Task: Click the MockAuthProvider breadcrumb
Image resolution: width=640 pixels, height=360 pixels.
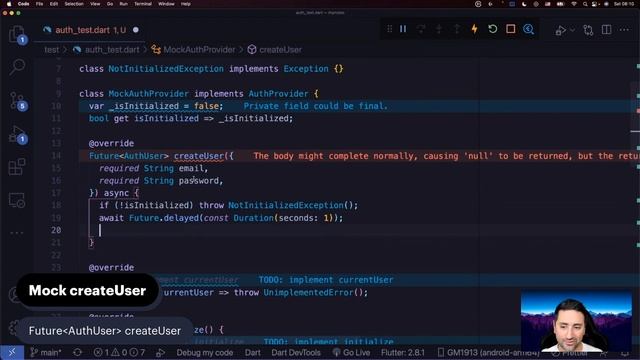Action: [199, 50]
